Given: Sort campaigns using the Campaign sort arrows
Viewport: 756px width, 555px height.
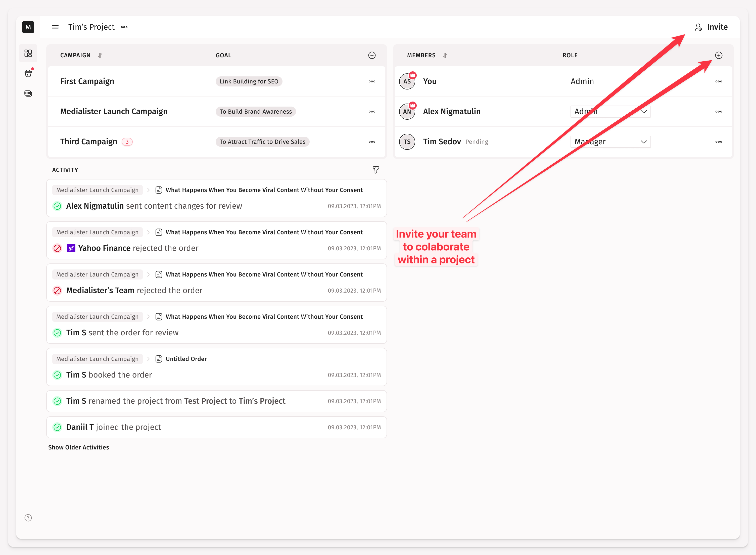Looking at the screenshot, I should [100, 56].
